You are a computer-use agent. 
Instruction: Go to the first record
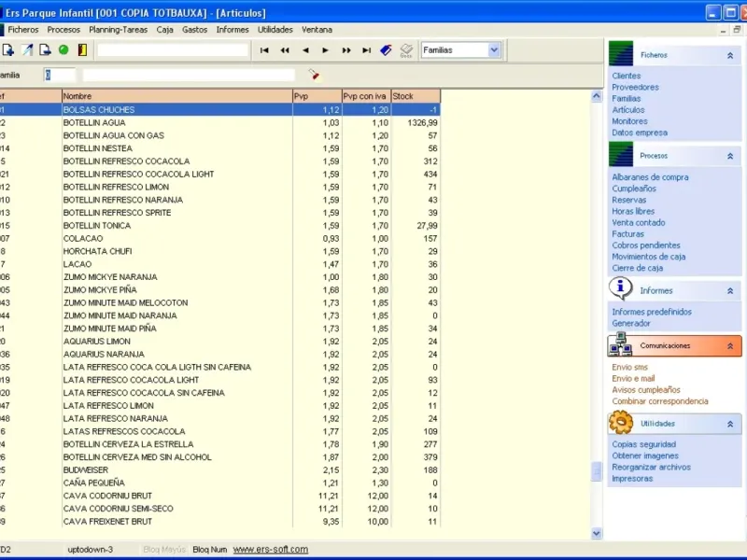pos(264,50)
